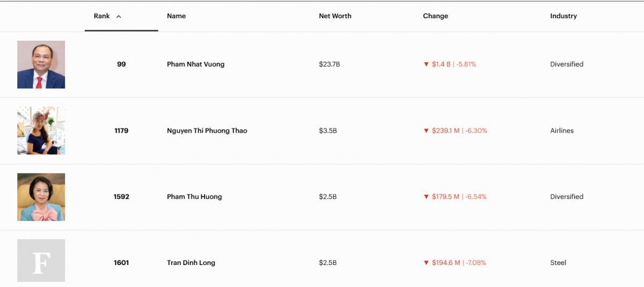Click the Rank sort arrow icon
The image size is (644, 287).
click(x=119, y=17)
